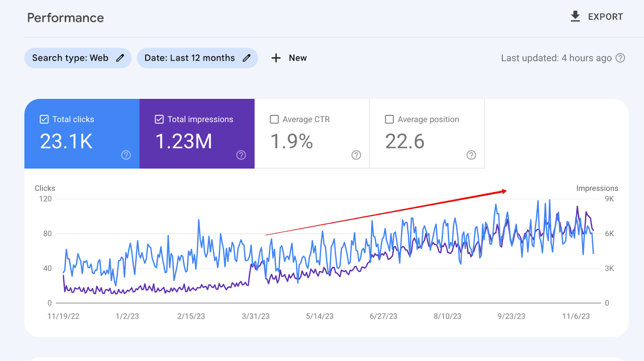Enable the Average CTR checkbox
The width and height of the screenshot is (644, 361).
(274, 119)
